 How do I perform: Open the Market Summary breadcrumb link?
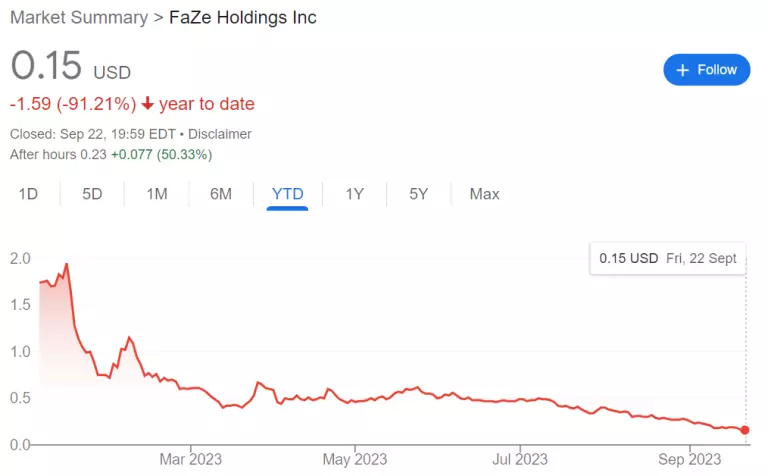(78, 18)
